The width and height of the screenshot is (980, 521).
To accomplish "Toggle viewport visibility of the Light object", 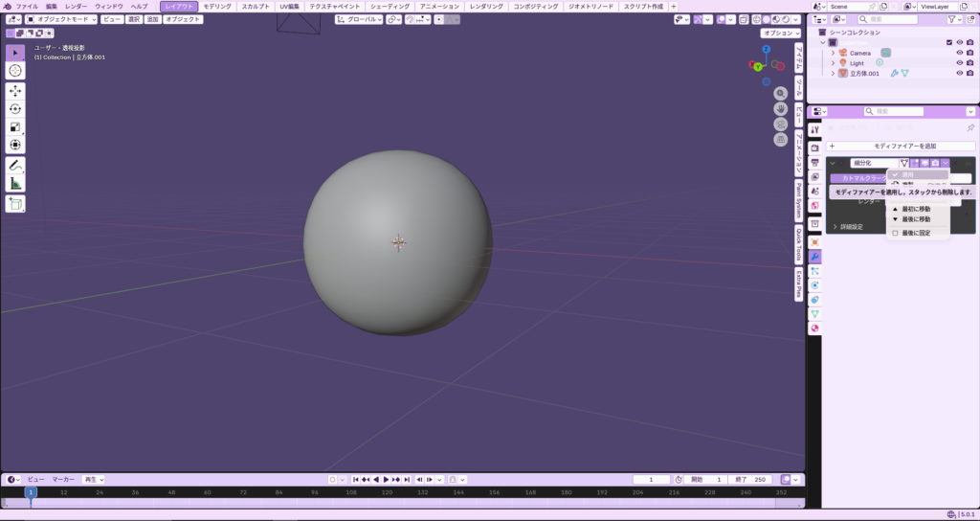I will coord(959,63).
